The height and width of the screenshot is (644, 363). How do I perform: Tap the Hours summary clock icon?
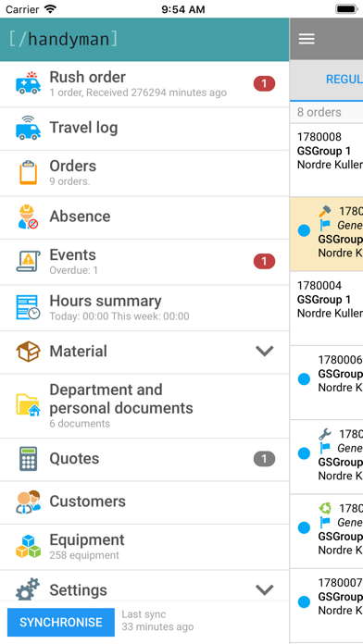tap(28, 307)
